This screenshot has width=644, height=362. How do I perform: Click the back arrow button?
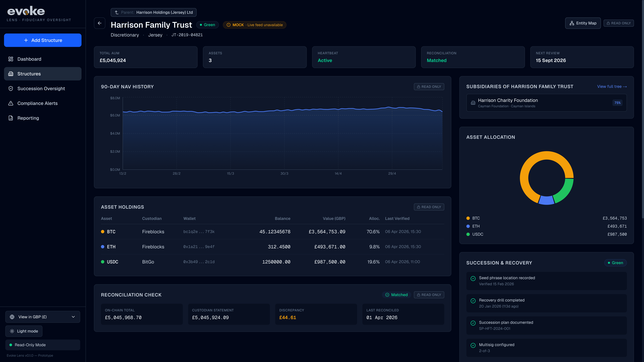[x=100, y=23]
